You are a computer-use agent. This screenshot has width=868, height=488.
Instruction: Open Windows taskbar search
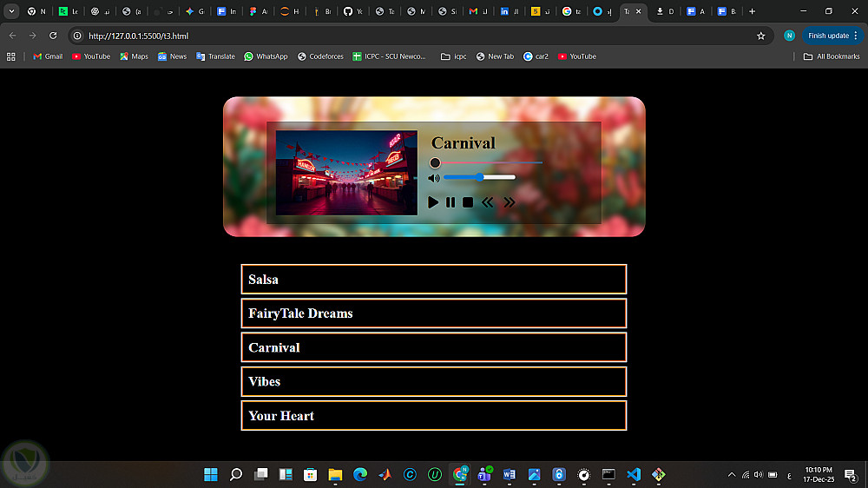236,474
